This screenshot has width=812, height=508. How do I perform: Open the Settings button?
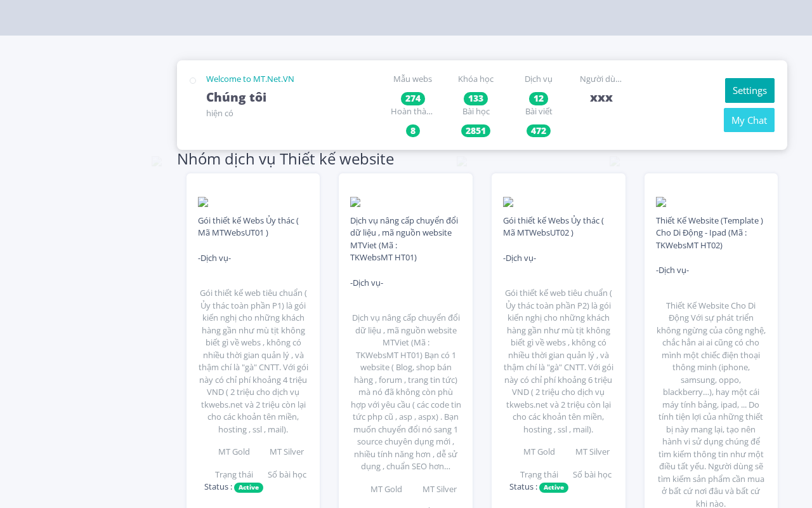pyautogui.click(x=749, y=90)
